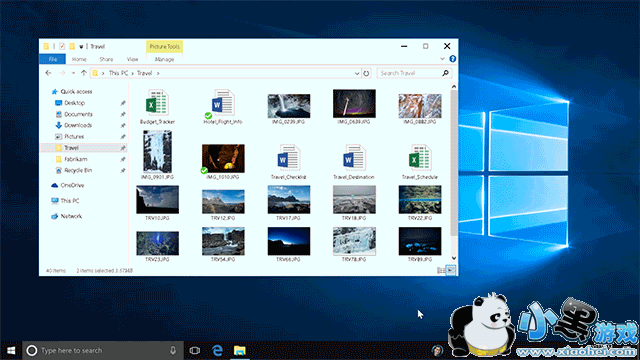The height and width of the screenshot is (360, 640).
Task: Select the TRV23.JPG thumbnail
Action: (x=157, y=243)
